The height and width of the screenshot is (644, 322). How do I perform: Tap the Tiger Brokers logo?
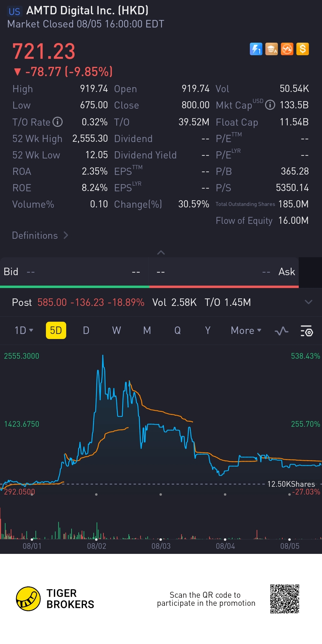coord(55,599)
